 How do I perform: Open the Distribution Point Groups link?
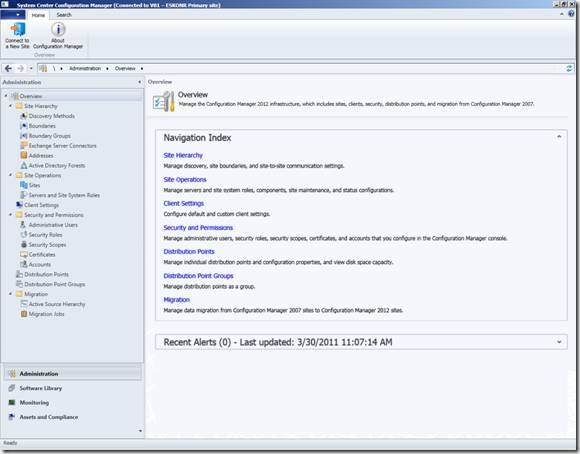coord(198,276)
